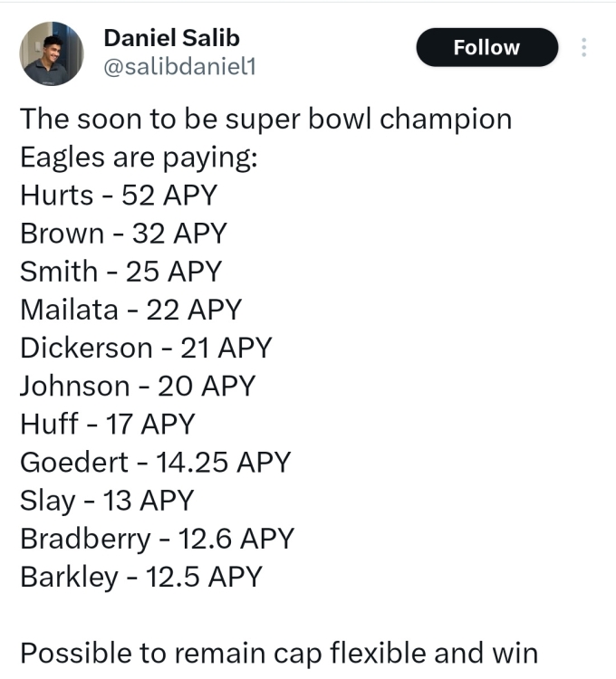Viewport: 616px width, 679px height.
Task: Open the @salibdaniel1 handle link
Action: click(179, 67)
